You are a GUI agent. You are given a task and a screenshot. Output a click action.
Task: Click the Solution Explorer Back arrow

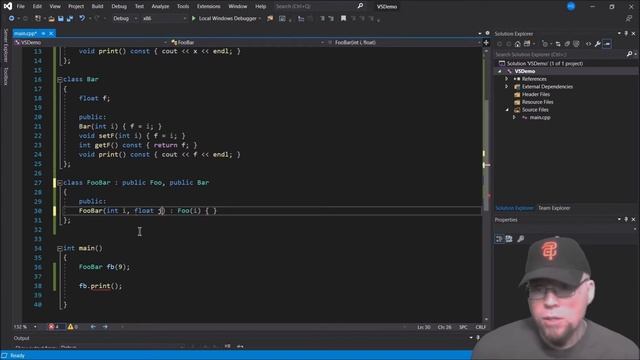click(x=500, y=44)
